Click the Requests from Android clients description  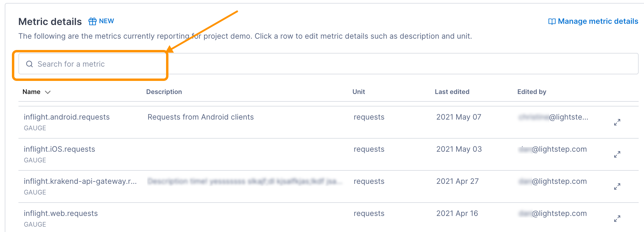pyautogui.click(x=201, y=117)
